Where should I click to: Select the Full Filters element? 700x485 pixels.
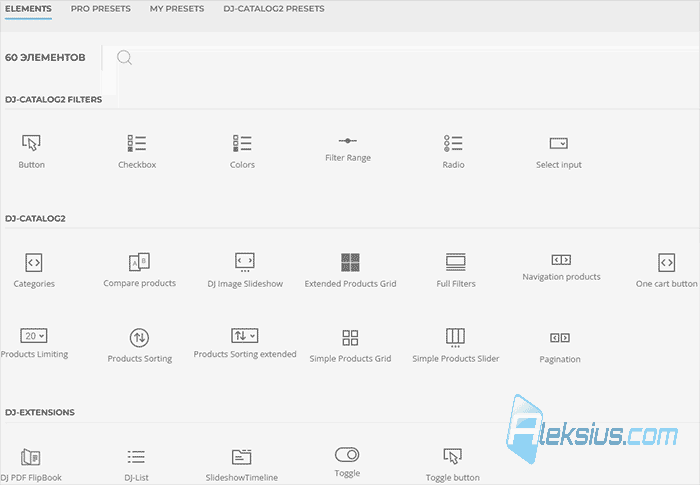pyautogui.click(x=456, y=271)
